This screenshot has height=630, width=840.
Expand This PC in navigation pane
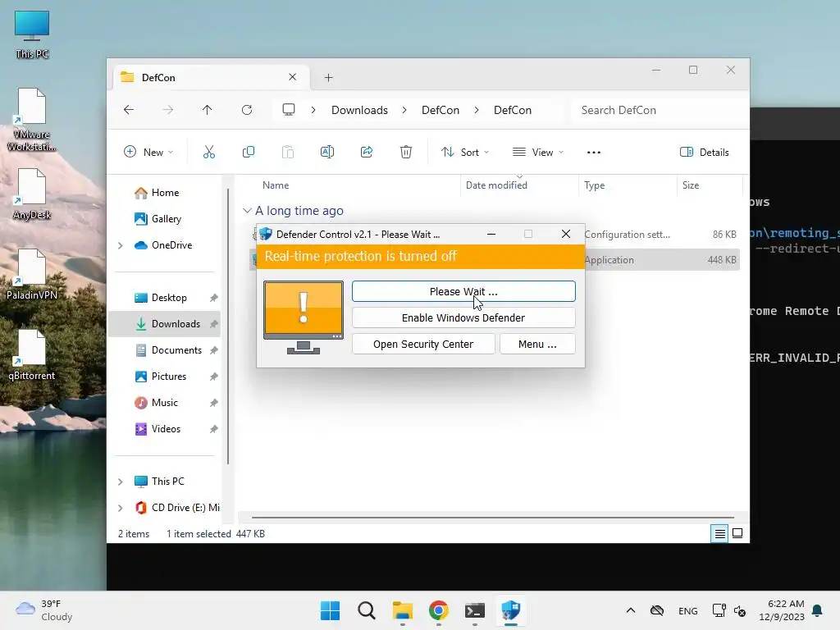[x=121, y=482]
